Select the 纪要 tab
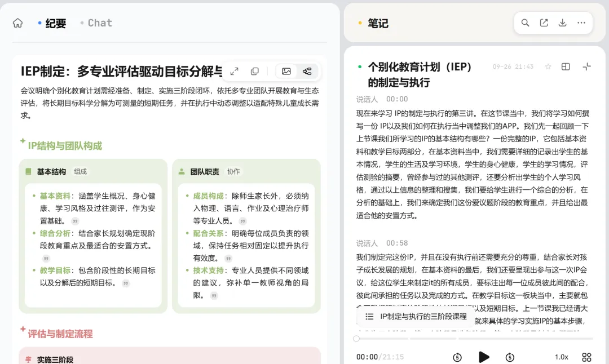 (x=52, y=23)
